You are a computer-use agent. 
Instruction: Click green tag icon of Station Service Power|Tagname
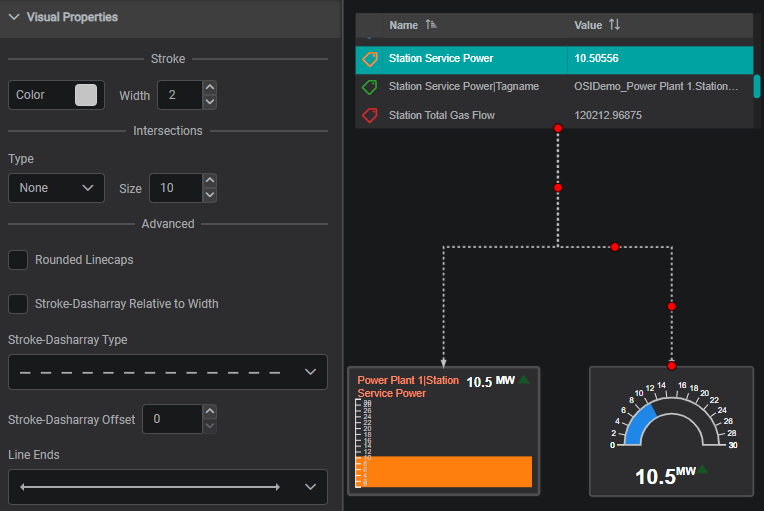click(370, 87)
